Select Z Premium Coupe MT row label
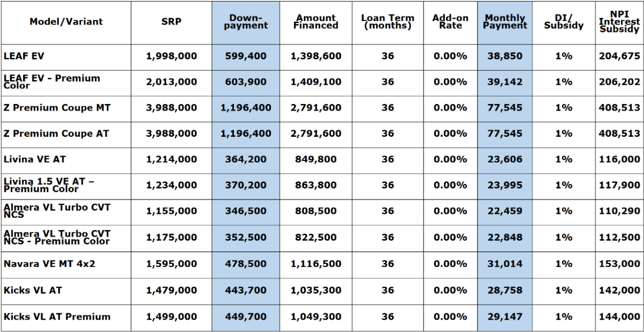The height and width of the screenshot is (332, 644). [x=57, y=108]
